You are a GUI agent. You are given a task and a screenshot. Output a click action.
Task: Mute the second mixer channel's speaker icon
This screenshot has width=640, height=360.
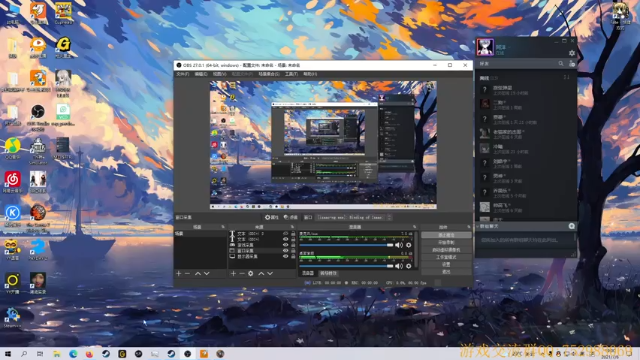point(399,266)
